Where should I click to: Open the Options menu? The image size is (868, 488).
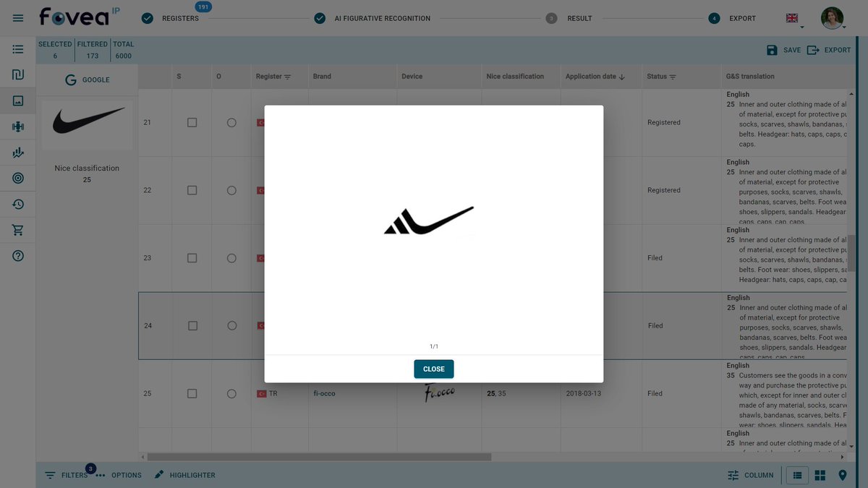tap(119, 475)
